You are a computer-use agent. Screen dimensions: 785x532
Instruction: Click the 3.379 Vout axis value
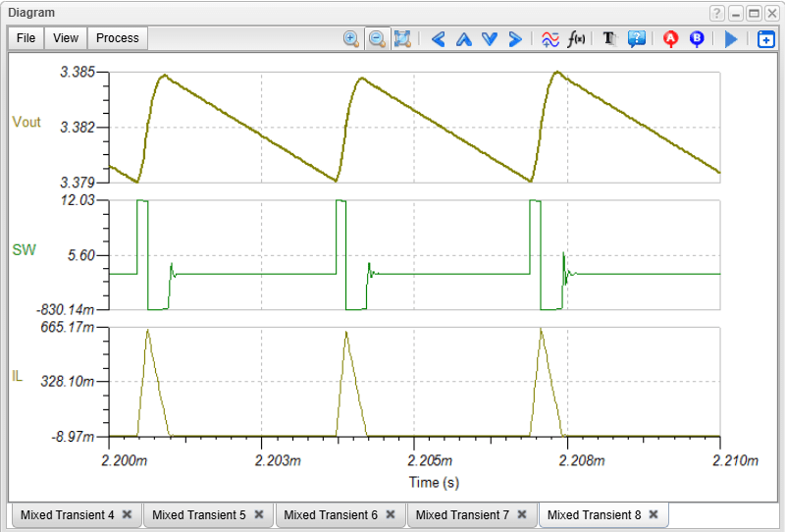click(78, 183)
